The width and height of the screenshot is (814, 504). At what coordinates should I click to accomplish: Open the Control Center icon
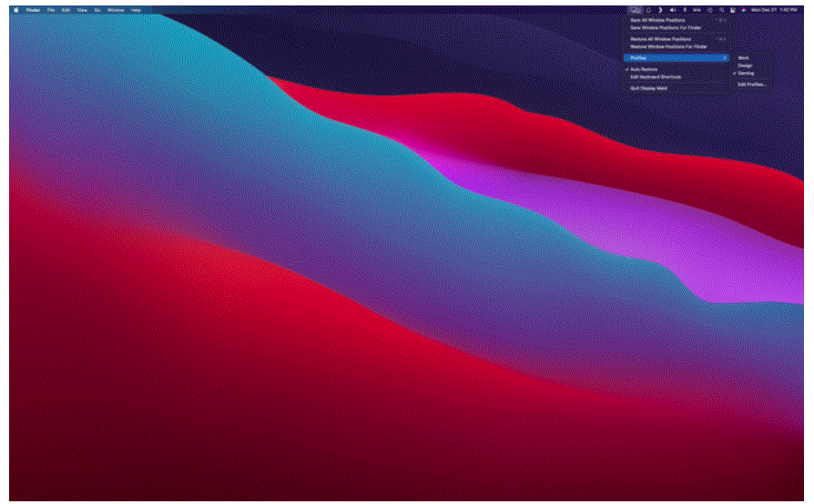pyautogui.click(x=732, y=10)
